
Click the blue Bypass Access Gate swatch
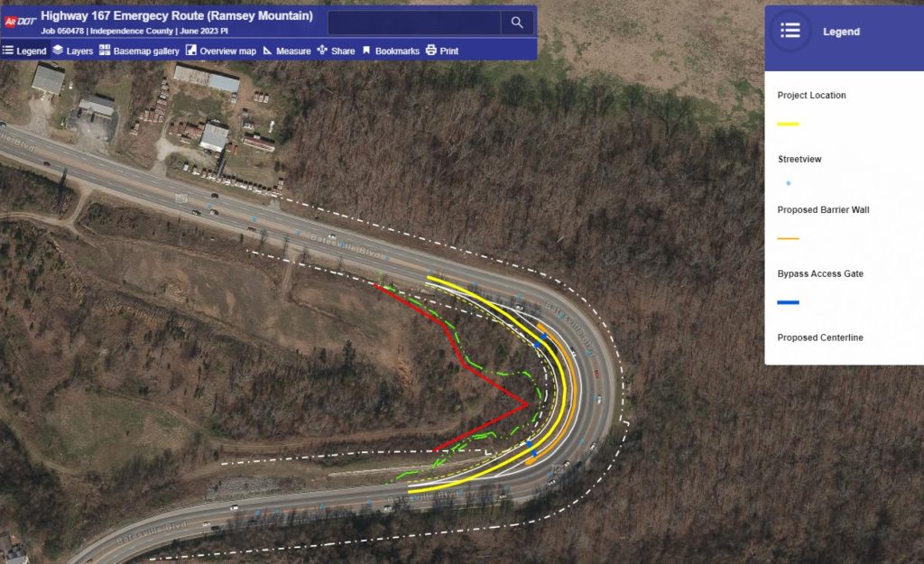pyautogui.click(x=788, y=302)
